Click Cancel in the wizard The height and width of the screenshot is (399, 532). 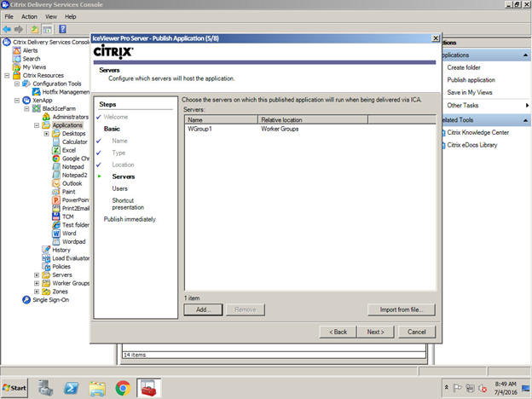pos(417,332)
